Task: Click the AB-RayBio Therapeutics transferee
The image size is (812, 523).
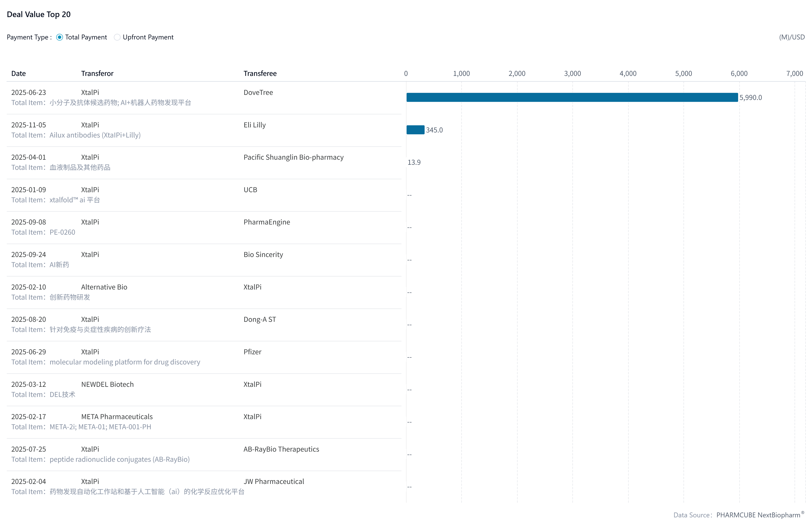Action: tap(281, 449)
